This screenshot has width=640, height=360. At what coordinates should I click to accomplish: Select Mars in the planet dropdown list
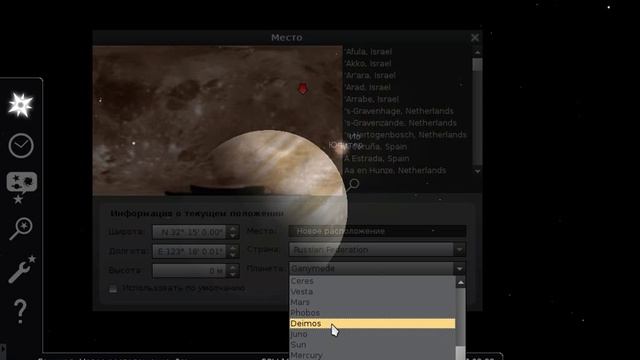tap(372, 302)
